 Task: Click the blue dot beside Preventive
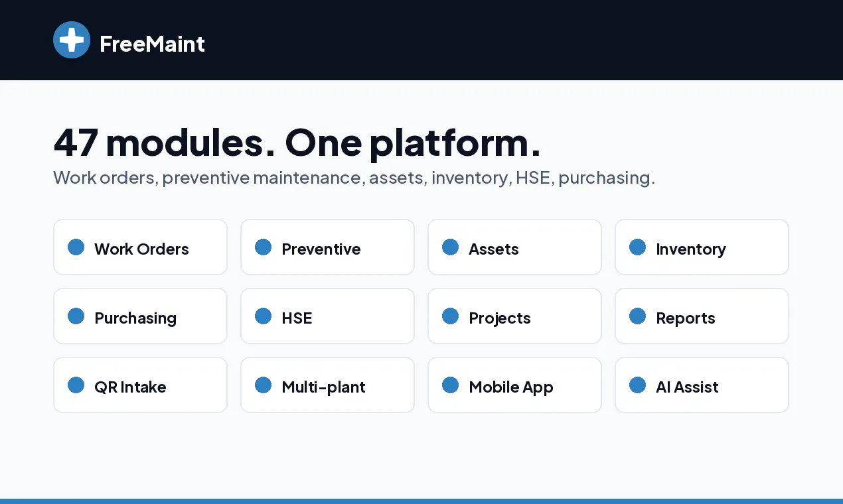pos(264,247)
